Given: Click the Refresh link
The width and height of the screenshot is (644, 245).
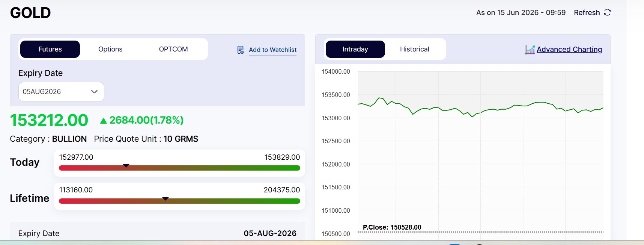Looking at the screenshot, I should coord(587,12).
